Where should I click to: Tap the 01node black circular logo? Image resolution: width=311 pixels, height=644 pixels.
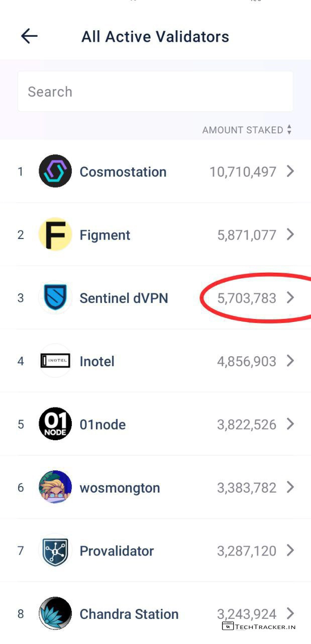click(x=55, y=424)
